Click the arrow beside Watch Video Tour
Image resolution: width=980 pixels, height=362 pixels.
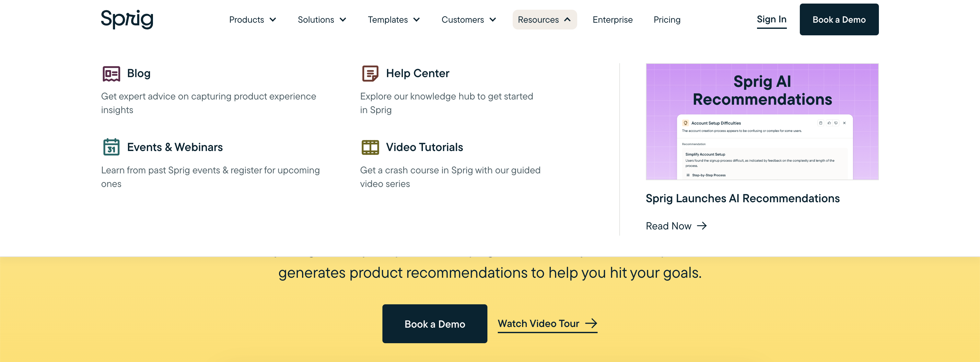point(591,323)
